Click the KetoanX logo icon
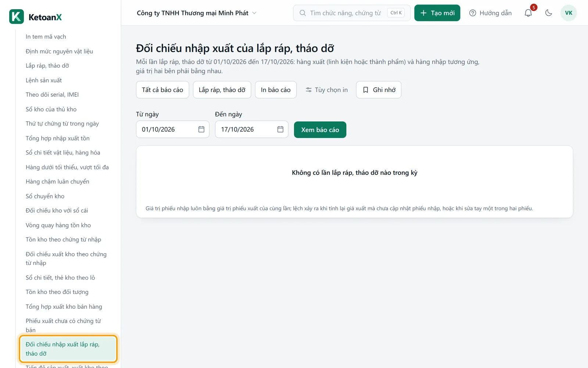This screenshot has width=588, height=368. (x=17, y=17)
